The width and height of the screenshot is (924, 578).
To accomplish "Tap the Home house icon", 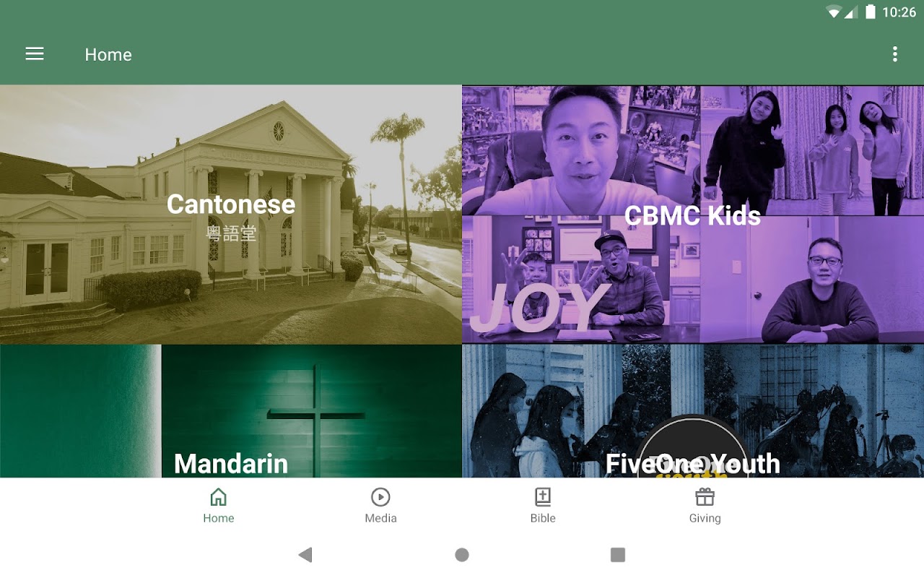I will (218, 497).
